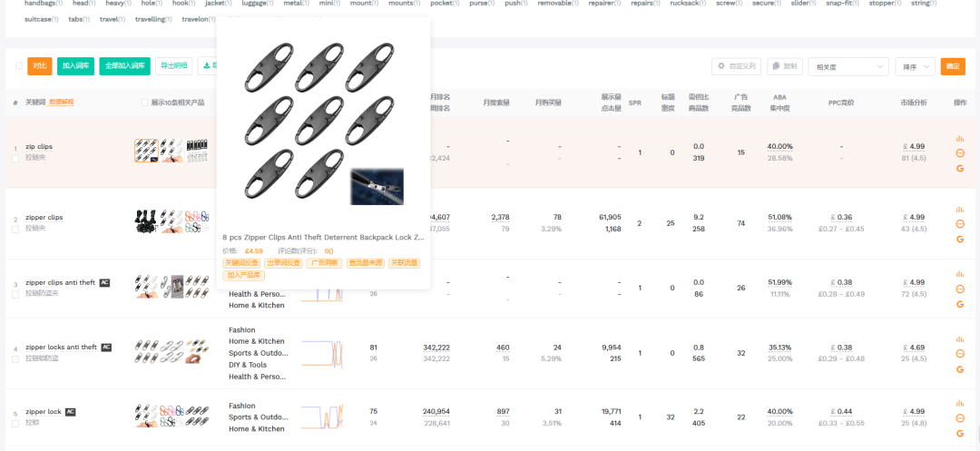Click Google G icon in zipper clips anti theft row
The height and width of the screenshot is (451, 980).
pyautogui.click(x=960, y=304)
